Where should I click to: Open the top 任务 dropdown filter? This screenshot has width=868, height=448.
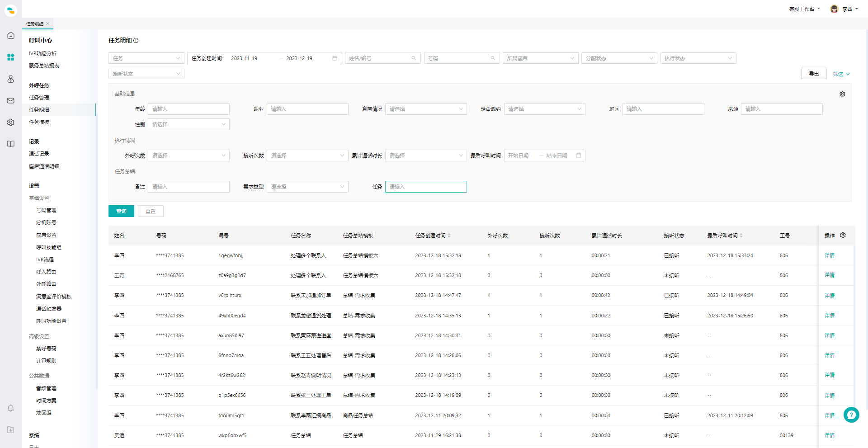click(146, 58)
